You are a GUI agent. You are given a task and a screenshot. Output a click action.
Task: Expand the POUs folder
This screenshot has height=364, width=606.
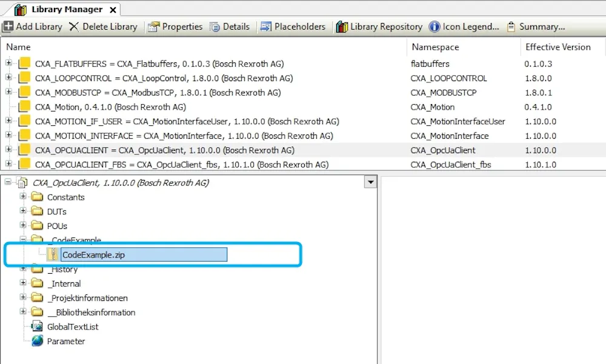tap(23, 225)
